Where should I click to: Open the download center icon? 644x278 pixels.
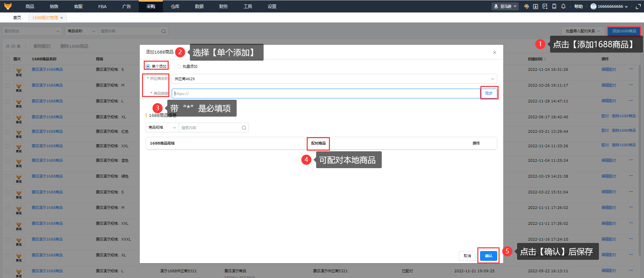536,6
